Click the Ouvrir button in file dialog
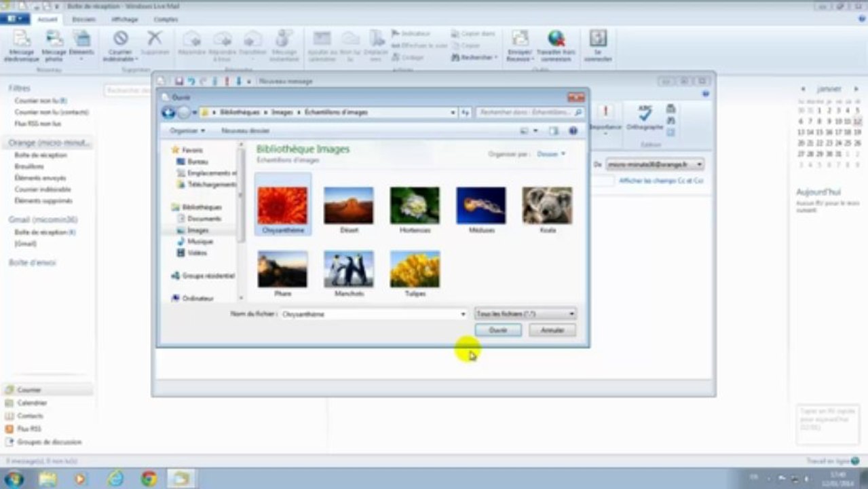 pos(497,330)
